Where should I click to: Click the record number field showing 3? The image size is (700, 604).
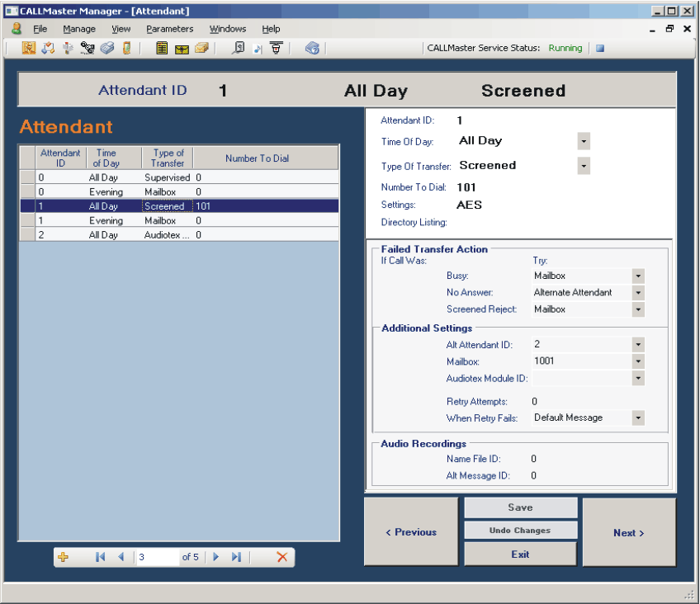click(x=156, y=557)
